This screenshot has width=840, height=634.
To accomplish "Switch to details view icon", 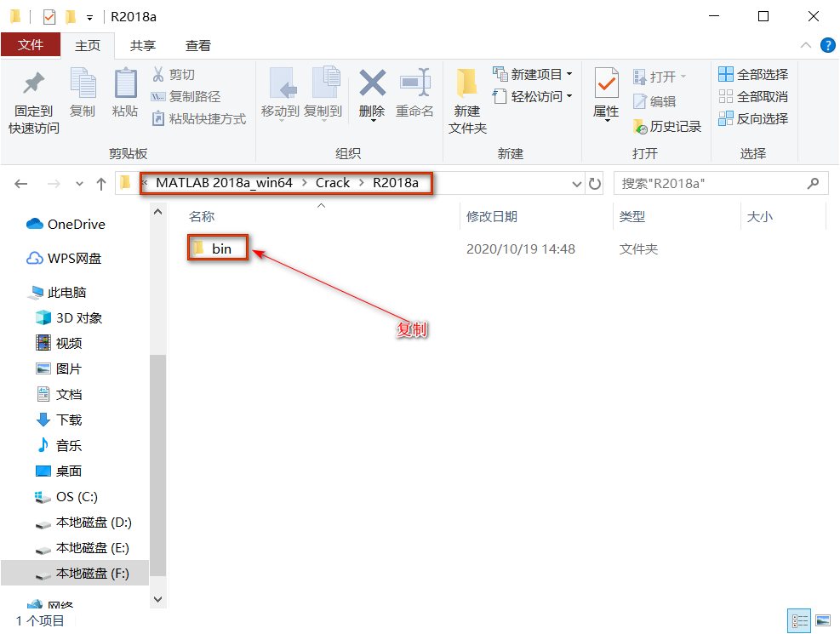I will [799, 620].
